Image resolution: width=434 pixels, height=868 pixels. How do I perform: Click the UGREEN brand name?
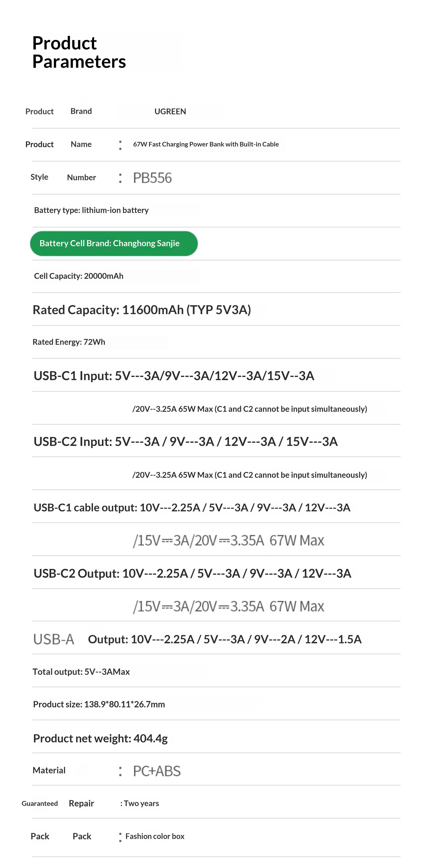[170, 111]
